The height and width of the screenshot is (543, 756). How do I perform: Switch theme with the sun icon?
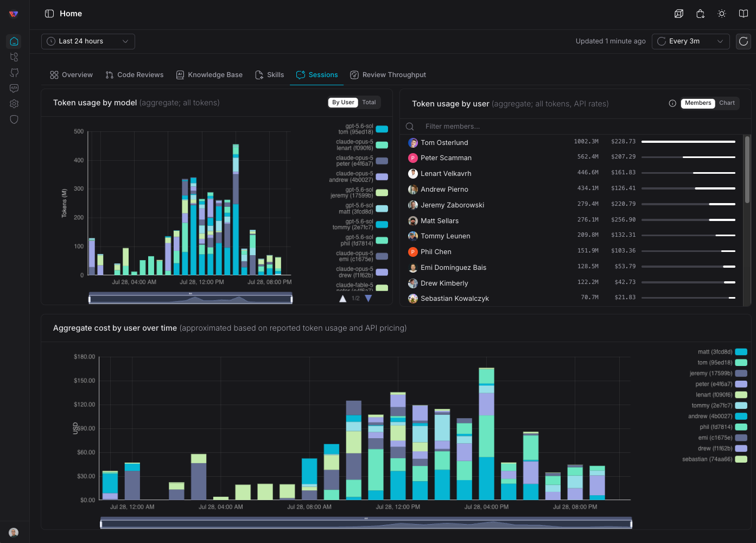722,14
